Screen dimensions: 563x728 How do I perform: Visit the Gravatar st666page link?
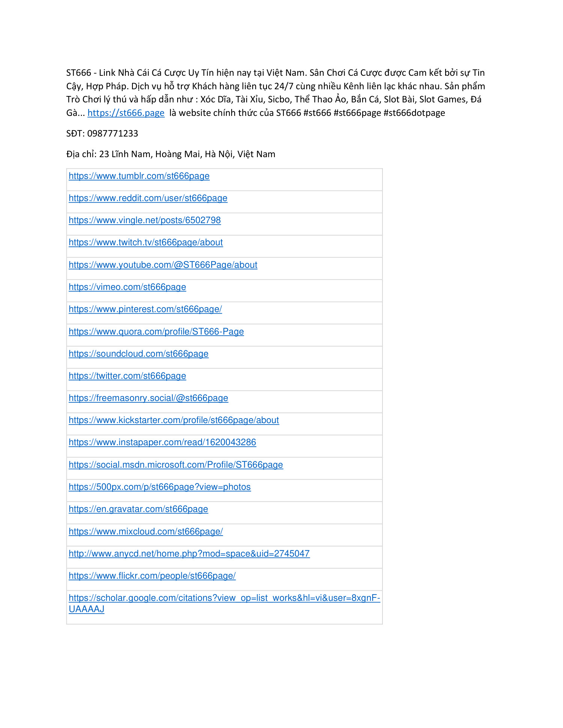point(138,509)
